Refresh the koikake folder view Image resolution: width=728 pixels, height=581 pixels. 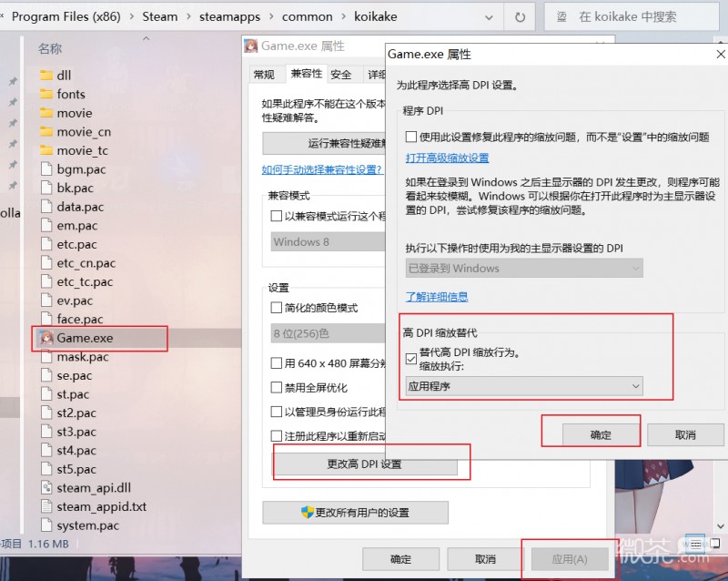coord(520,17)
